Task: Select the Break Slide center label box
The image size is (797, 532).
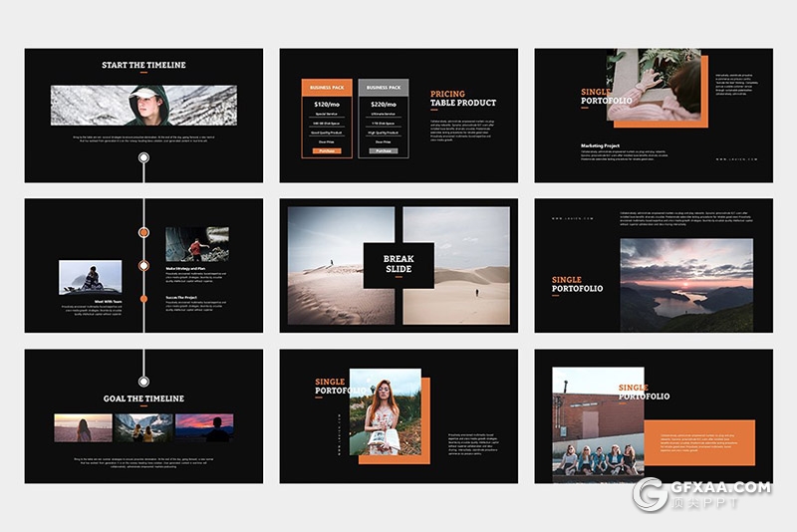Action: (x=398, y=264)
